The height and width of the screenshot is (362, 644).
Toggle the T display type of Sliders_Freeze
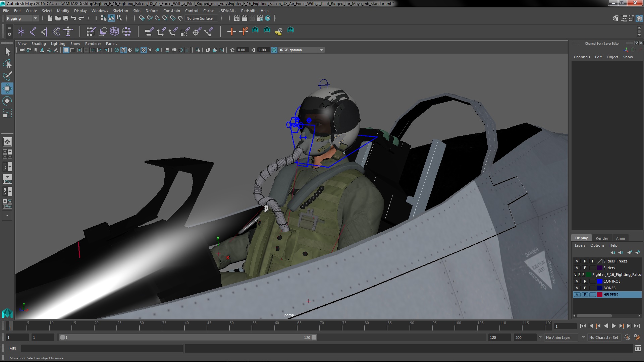pyautogui.click(x=593, y=261)
